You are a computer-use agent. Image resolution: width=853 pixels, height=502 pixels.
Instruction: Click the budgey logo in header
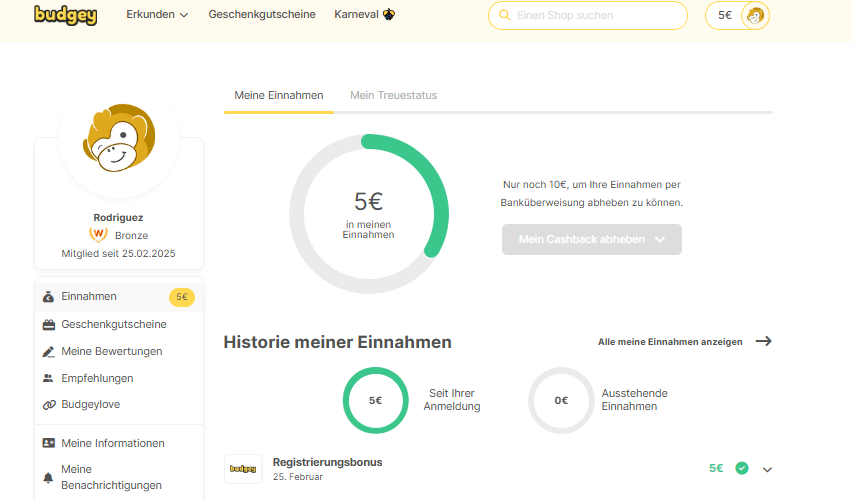(65, 15)
